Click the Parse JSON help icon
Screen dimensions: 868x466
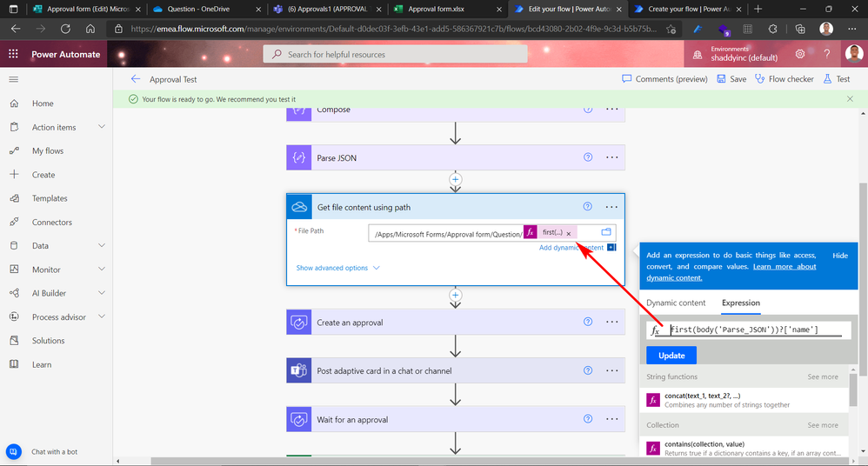click(588, 157)
